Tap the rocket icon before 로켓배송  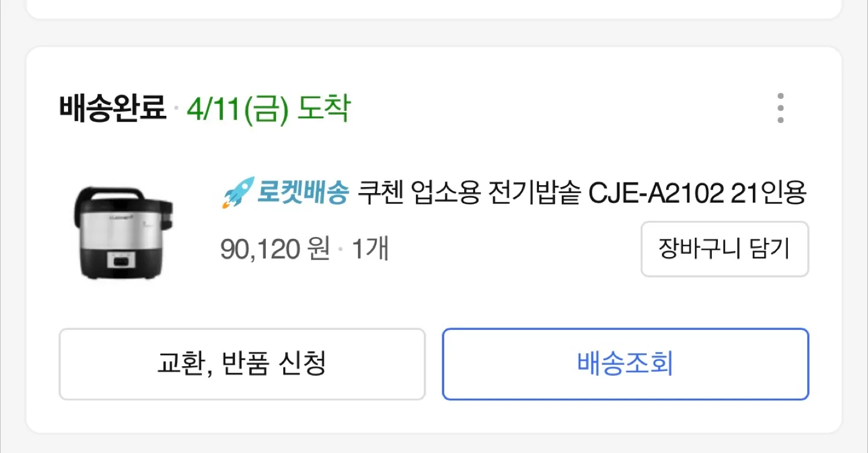click(237, 194)
